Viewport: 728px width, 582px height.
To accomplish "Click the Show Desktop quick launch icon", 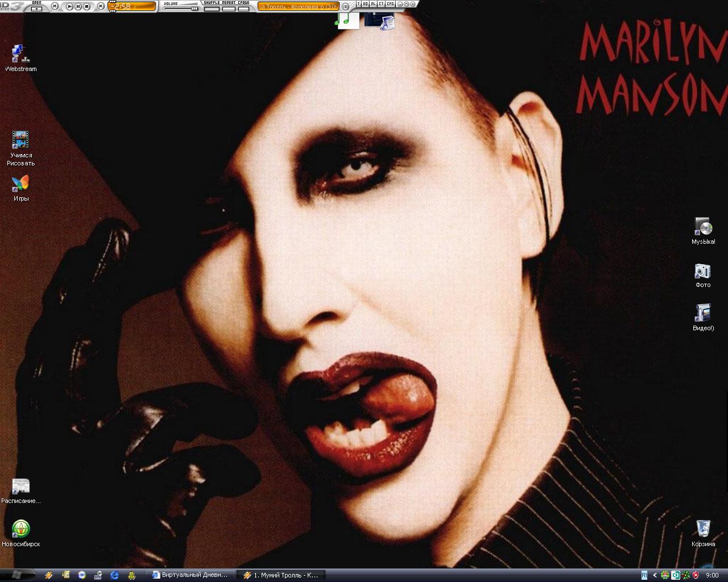I will (x=98, y=575).
